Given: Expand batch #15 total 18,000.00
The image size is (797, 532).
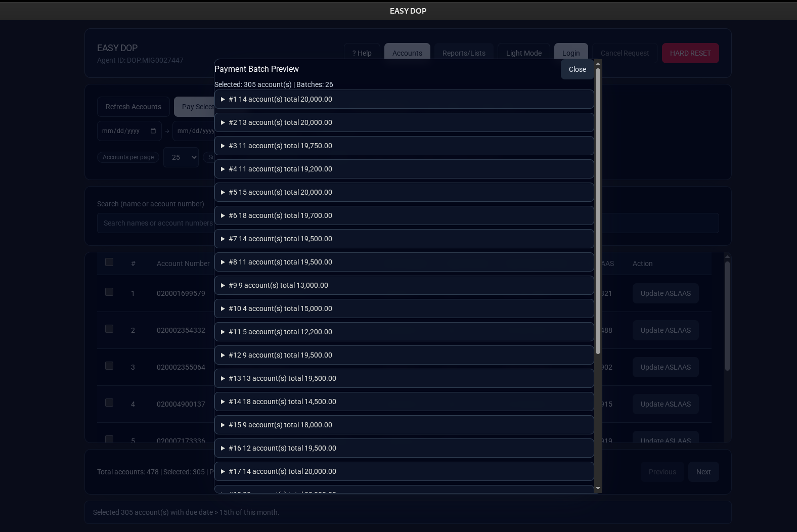Looking at the screenshot, I should coord(404,425).
